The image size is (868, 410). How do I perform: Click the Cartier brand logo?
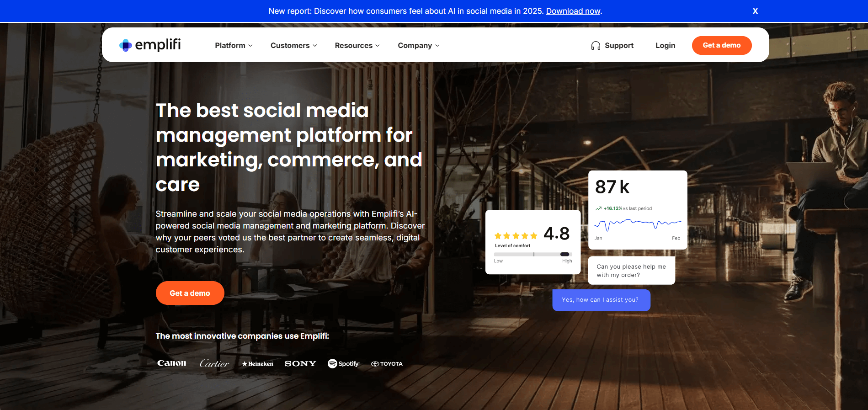[214, 363]
